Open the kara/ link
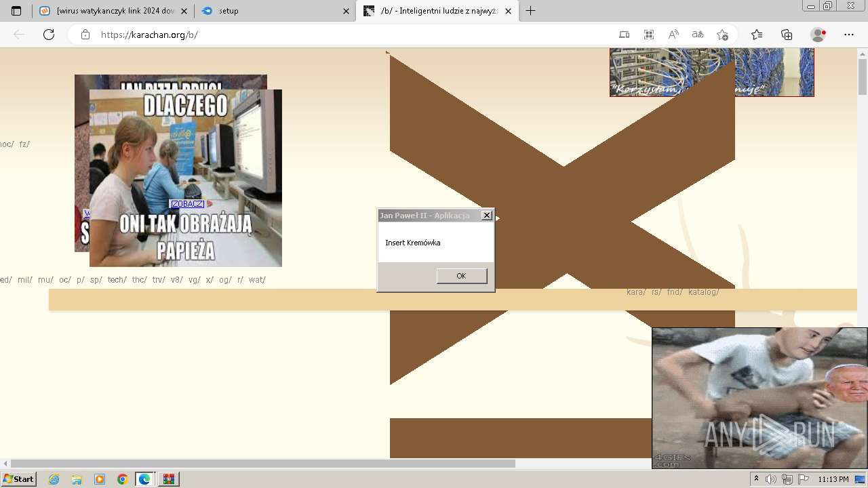The image size is (868, 488). pyautogui.click(x=636, y=292)
